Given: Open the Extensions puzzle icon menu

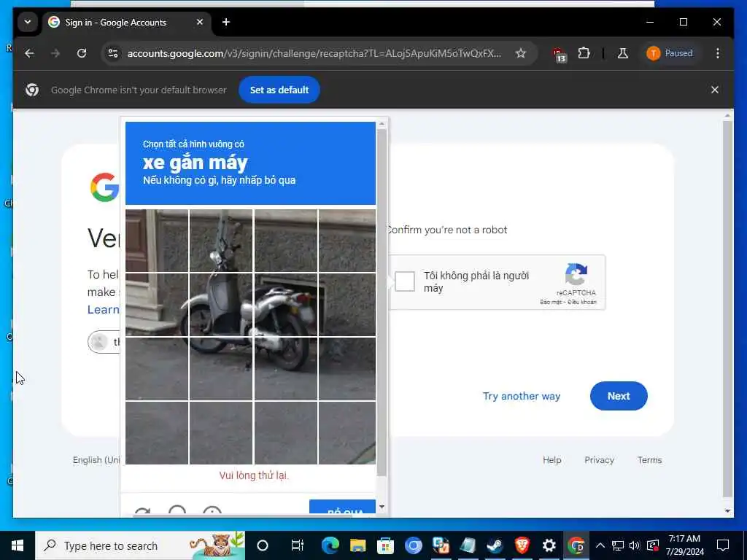Looking at the screenshot, I should coord(584,53).
